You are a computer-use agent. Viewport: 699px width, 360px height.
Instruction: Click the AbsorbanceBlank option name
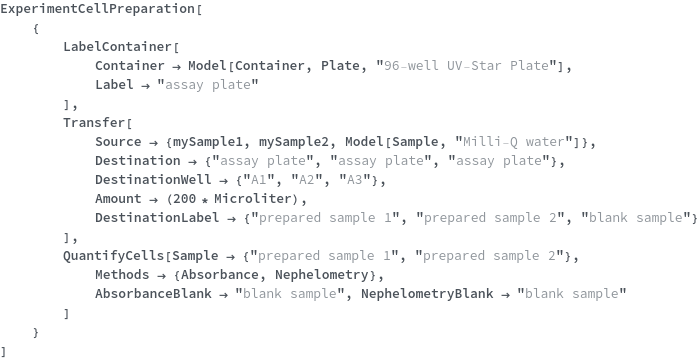point(153,294)
